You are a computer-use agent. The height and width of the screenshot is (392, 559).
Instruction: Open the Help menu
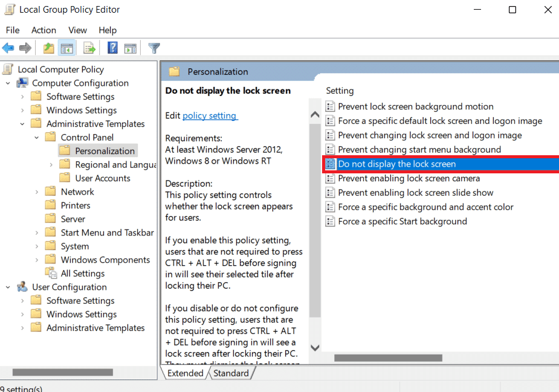click(108, 30)
